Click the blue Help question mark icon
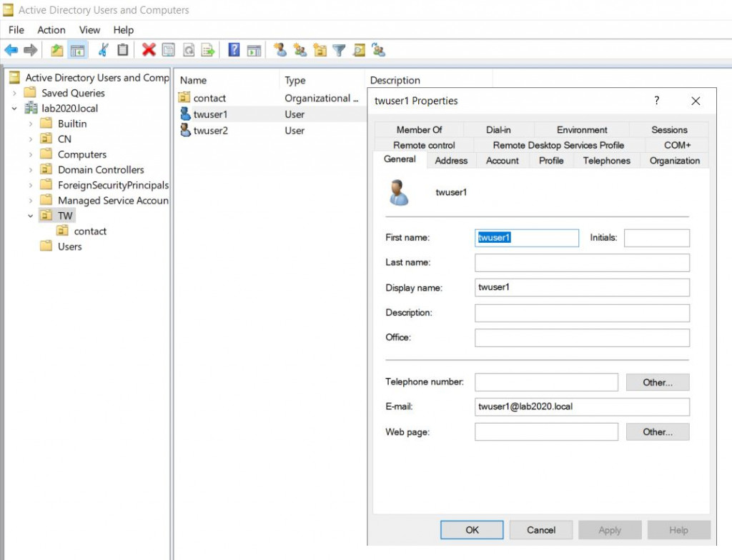This screenshot has height=560, width=732. (x=234, y=49)
